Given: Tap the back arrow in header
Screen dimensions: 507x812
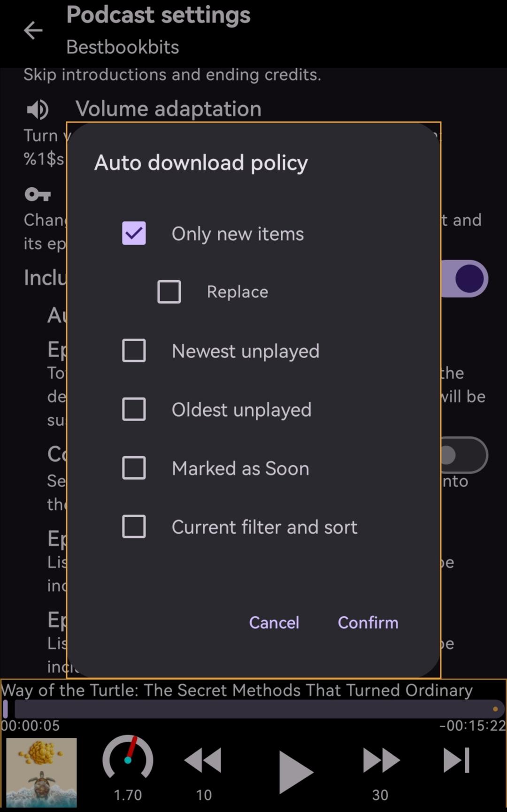Looking at the screenshot, I should (33, 31).
